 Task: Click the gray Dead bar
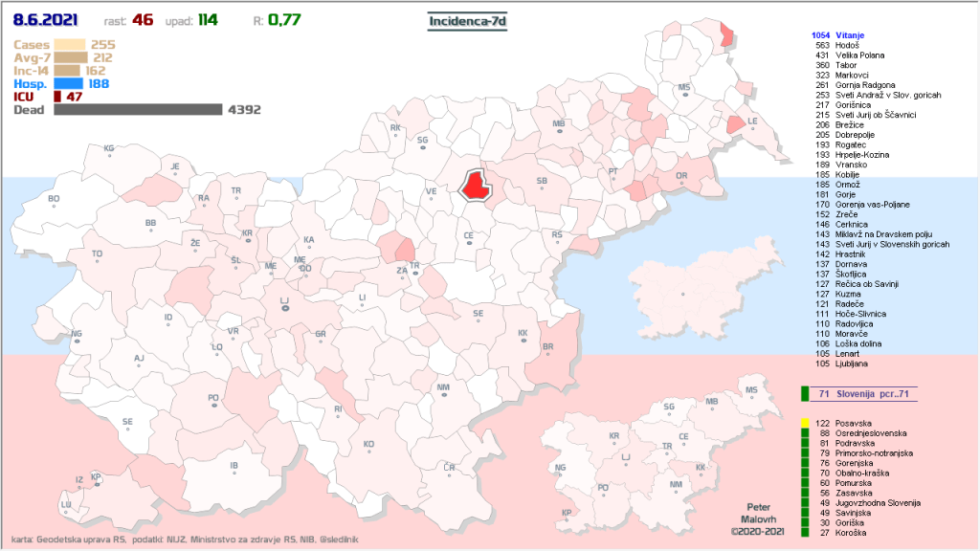tap(138, 110)
